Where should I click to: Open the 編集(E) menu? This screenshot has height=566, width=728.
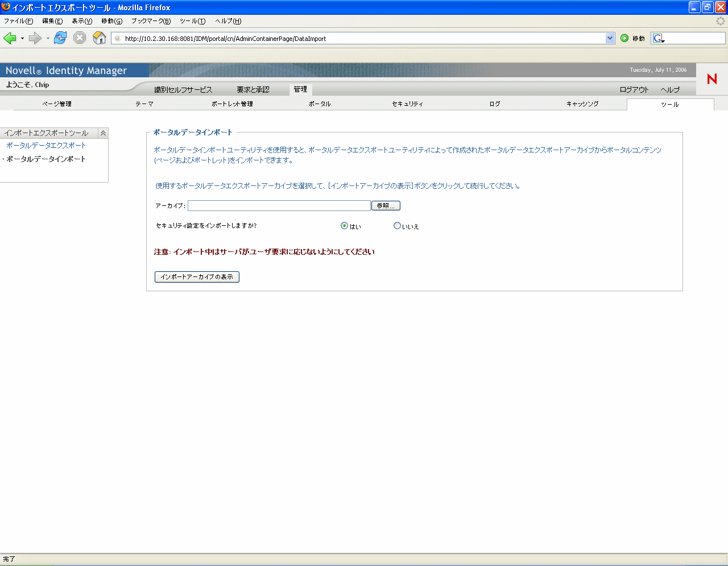click(52, 21)
